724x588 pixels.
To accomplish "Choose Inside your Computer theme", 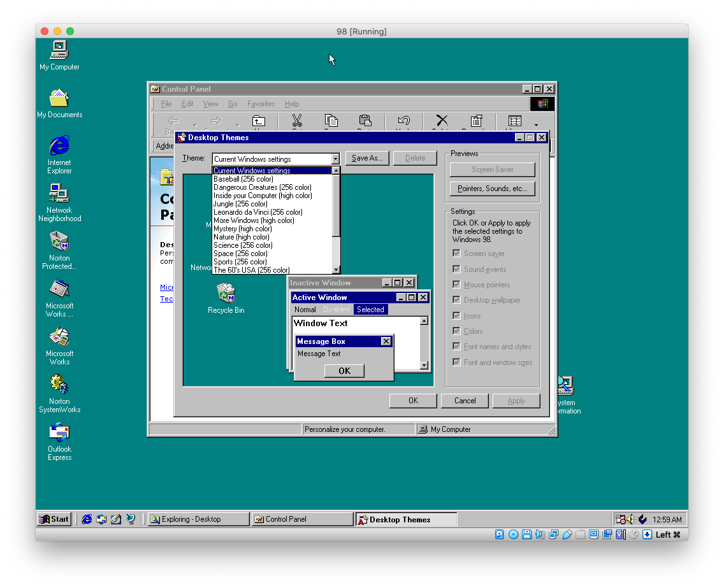I will click(x=271, y=196).
